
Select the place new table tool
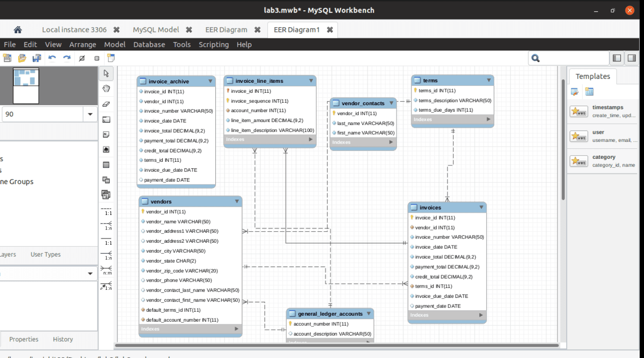[106, 165]
